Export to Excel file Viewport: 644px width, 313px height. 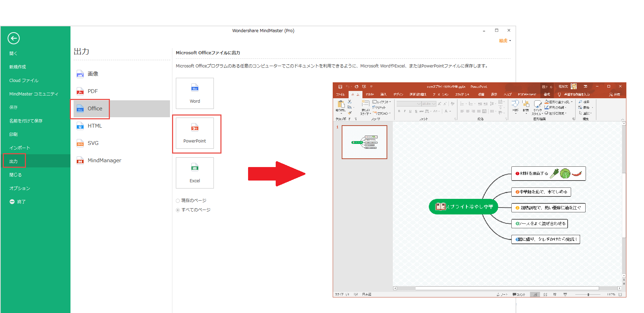point(195,173)
